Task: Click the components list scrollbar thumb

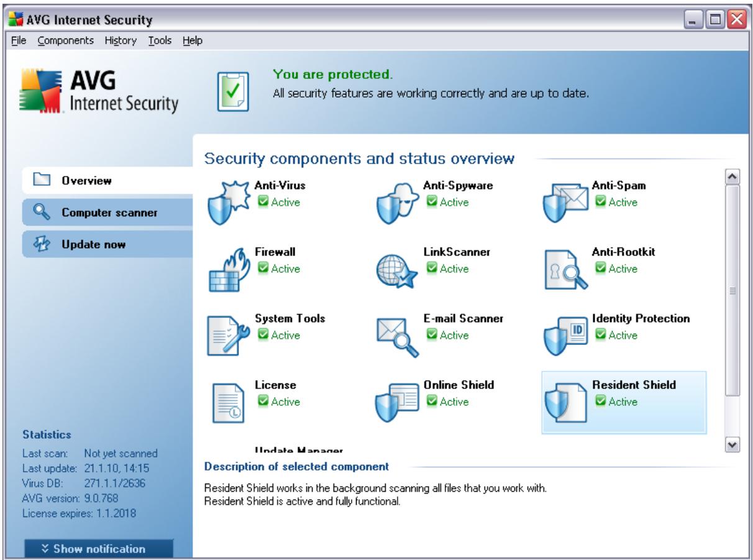Action: tap(733, 290)
